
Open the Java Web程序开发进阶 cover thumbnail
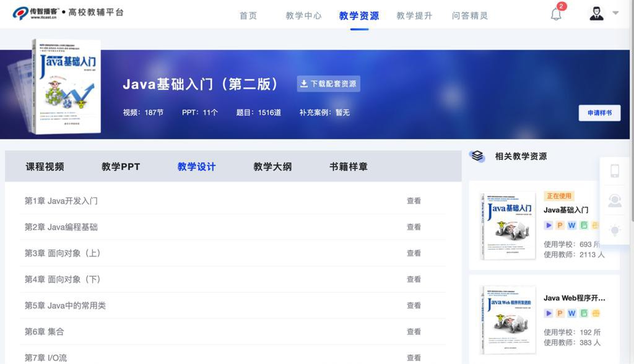[508, 320]
